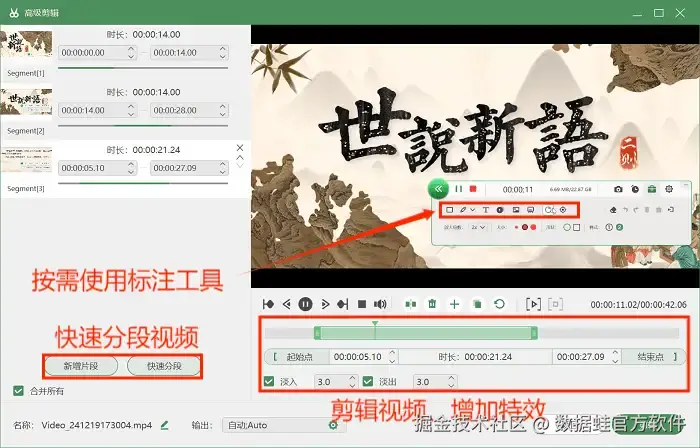
Task: Uncheck the 合并所有 checkbox
Action: click(x=18, y=391)
